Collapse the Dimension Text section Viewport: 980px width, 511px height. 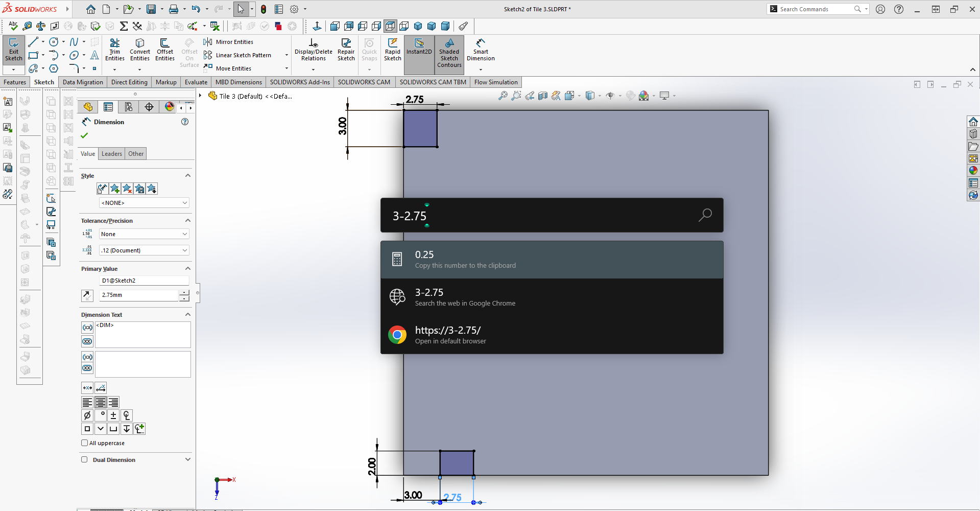point(187,315)
